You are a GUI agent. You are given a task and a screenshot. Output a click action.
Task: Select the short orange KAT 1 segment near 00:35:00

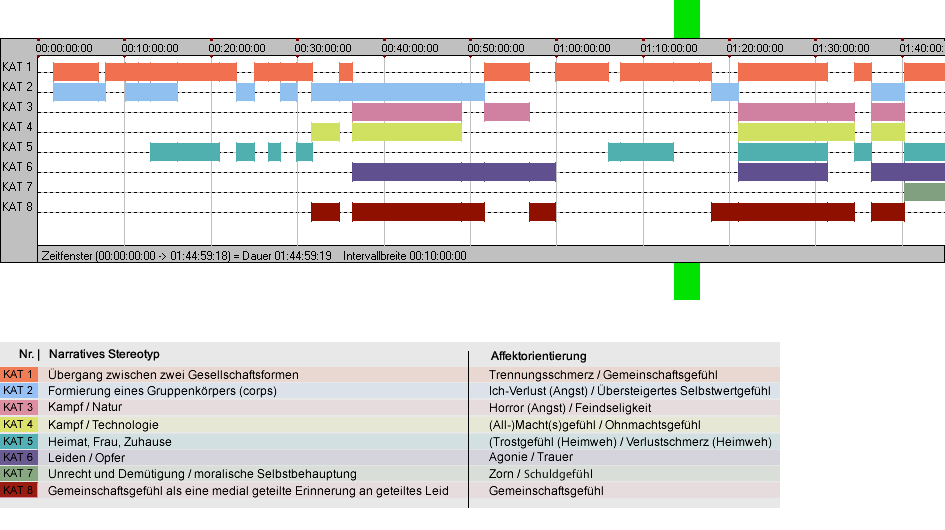pos(346,72)
